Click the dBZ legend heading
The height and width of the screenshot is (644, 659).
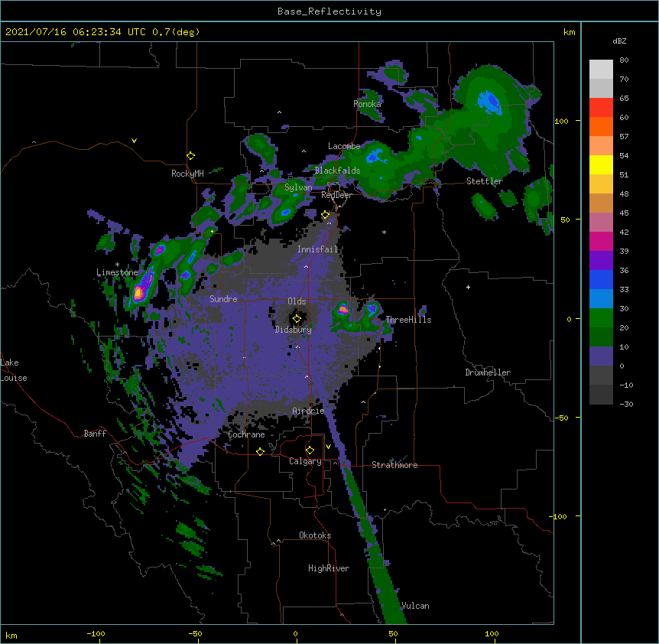point(619,41)
